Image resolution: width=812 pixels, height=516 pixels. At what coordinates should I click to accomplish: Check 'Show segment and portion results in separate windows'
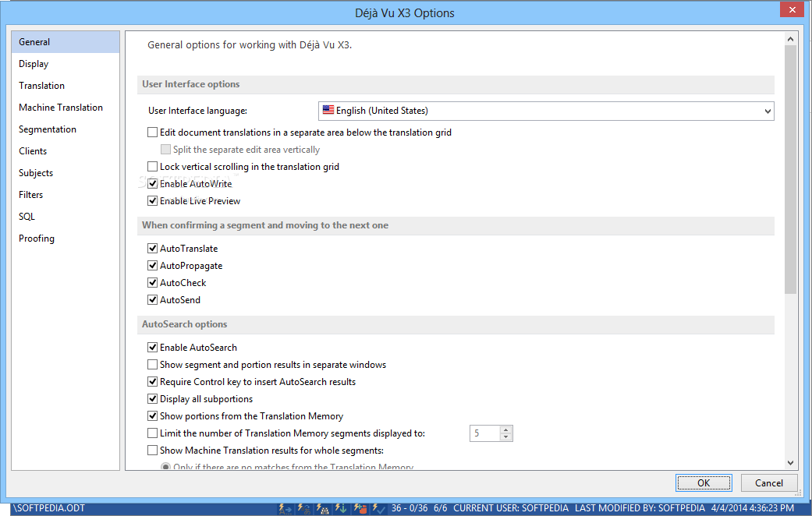[x=152, y=364]
